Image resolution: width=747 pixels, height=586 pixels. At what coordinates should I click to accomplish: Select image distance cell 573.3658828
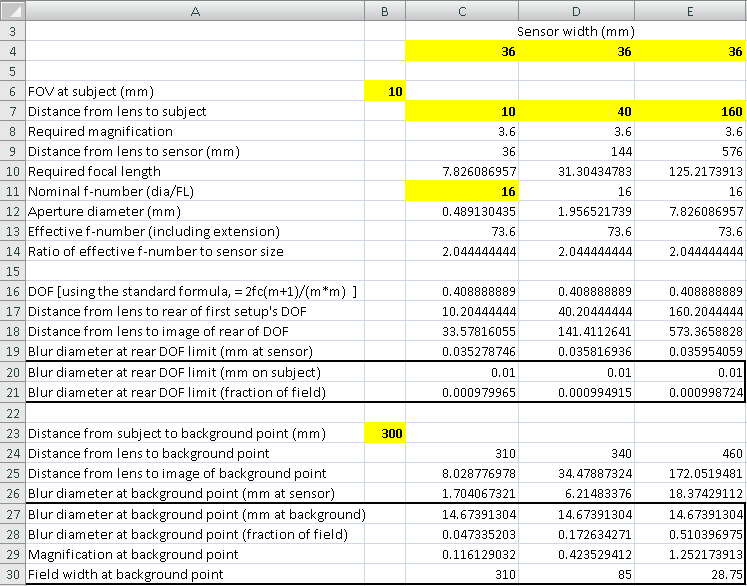pos(690,331)
